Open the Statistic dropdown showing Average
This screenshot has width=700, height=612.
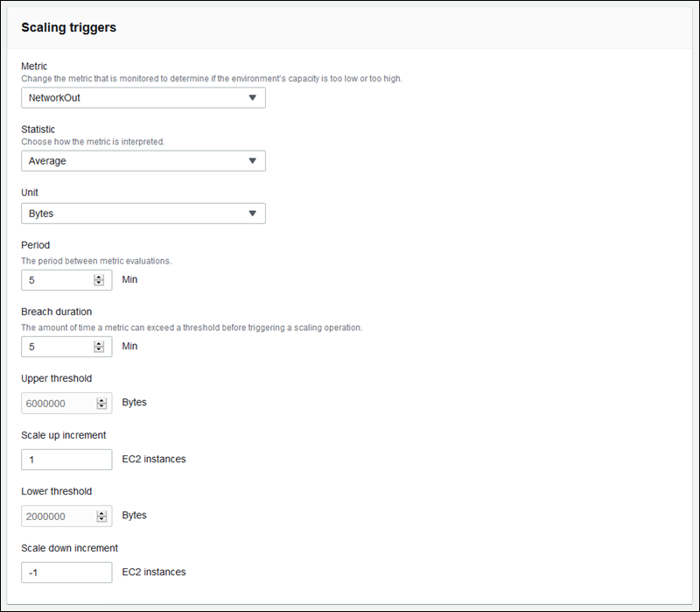tap(131, 161)
